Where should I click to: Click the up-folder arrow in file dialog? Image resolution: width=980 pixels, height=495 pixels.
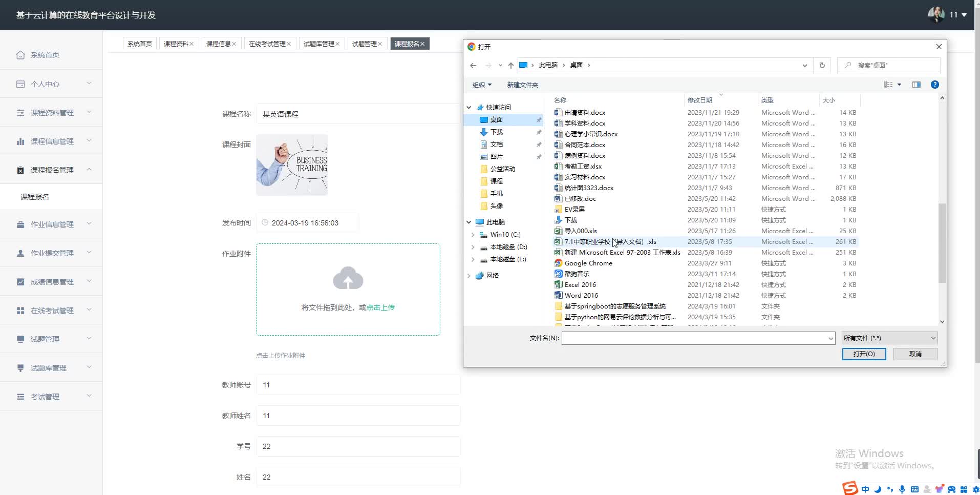click(x=510, y=66)
